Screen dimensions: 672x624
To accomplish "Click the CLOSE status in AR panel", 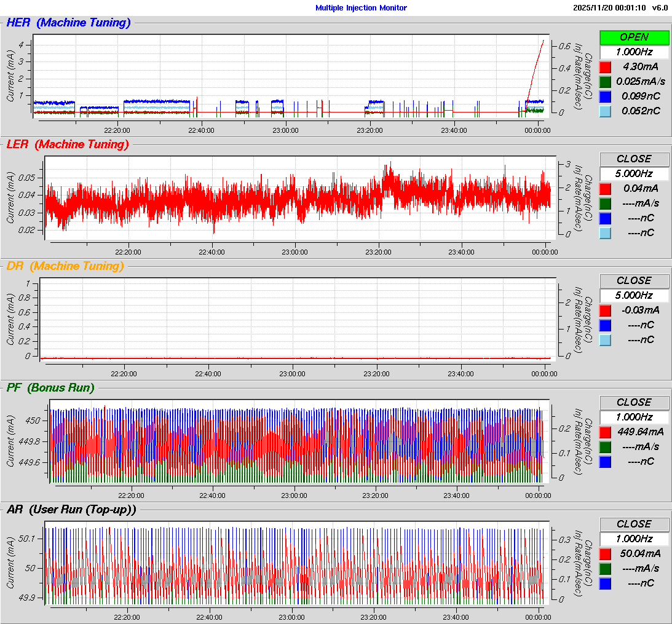I will tap(634, 524).
